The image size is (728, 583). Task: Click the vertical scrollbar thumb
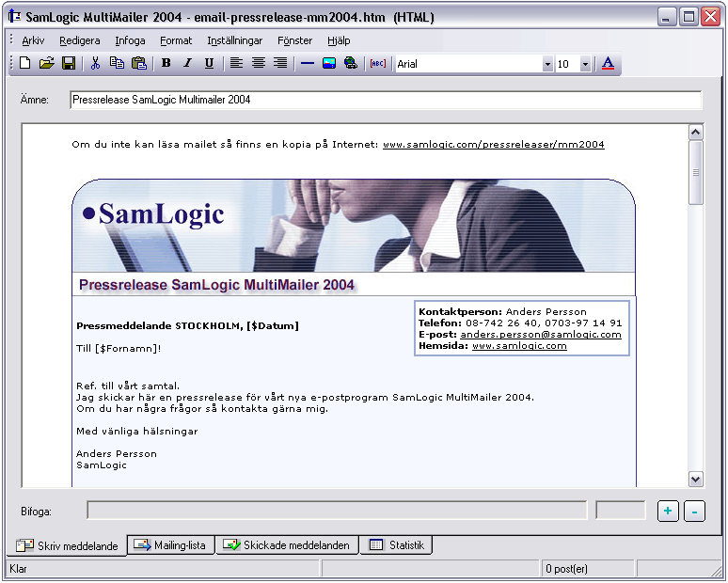[x=695, y=173]
